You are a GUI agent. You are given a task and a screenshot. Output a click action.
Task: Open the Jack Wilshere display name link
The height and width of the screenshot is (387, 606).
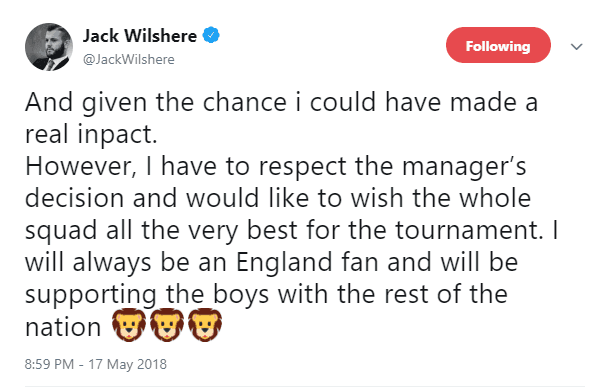click(140, 36)
